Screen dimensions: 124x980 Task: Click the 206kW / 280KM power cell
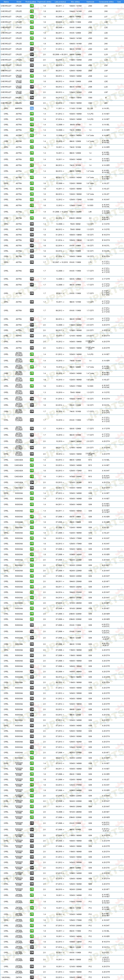pos(75,218)
